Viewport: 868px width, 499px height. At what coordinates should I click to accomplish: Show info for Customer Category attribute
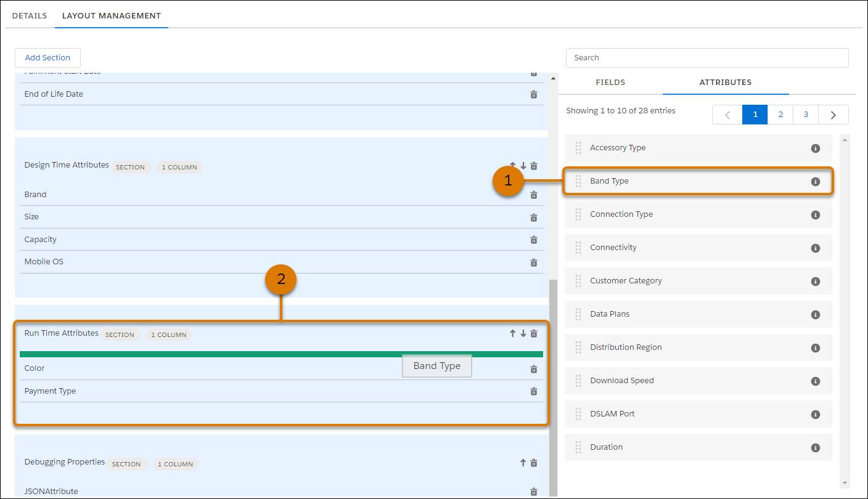[x=816, y=282]
